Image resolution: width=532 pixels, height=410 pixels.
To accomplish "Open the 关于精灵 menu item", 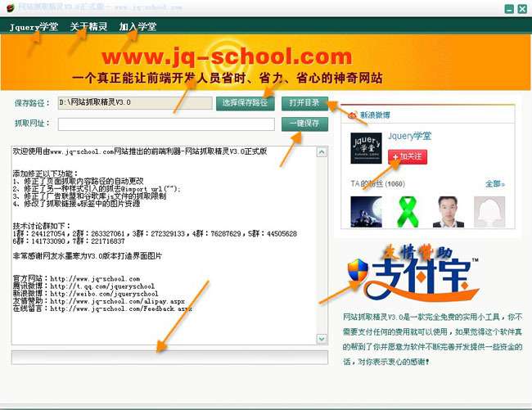I will (x=88, y=26).
